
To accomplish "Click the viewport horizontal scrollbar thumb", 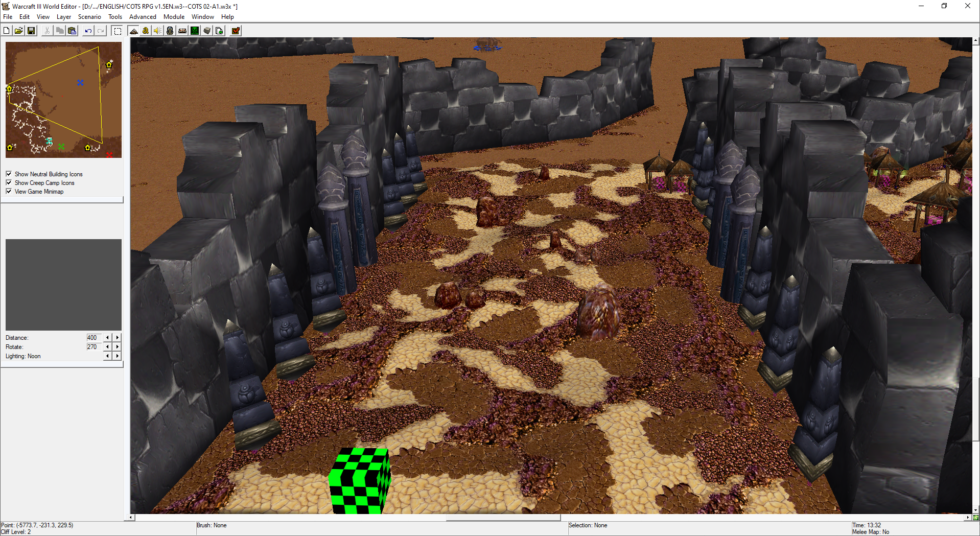I will 503,517.
